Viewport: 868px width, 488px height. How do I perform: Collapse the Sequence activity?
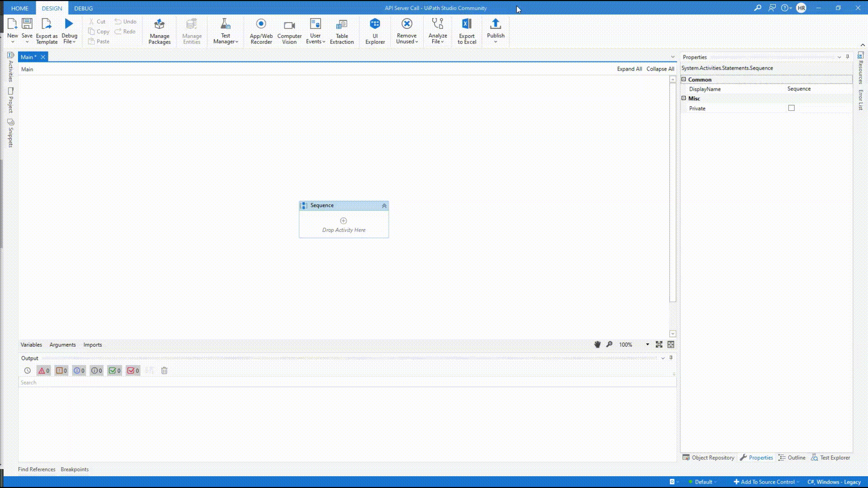click(x=384, y=206)
